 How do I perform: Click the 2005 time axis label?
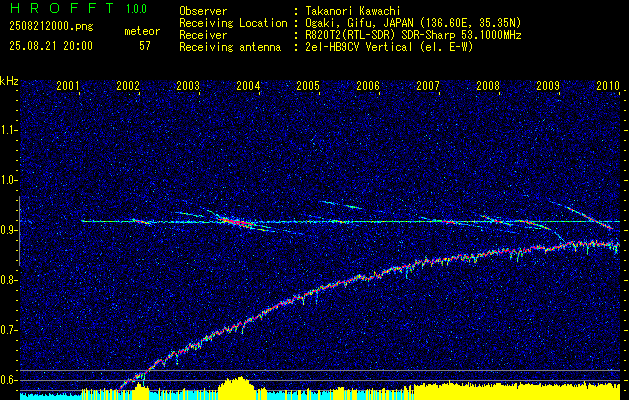coord(308,85)
